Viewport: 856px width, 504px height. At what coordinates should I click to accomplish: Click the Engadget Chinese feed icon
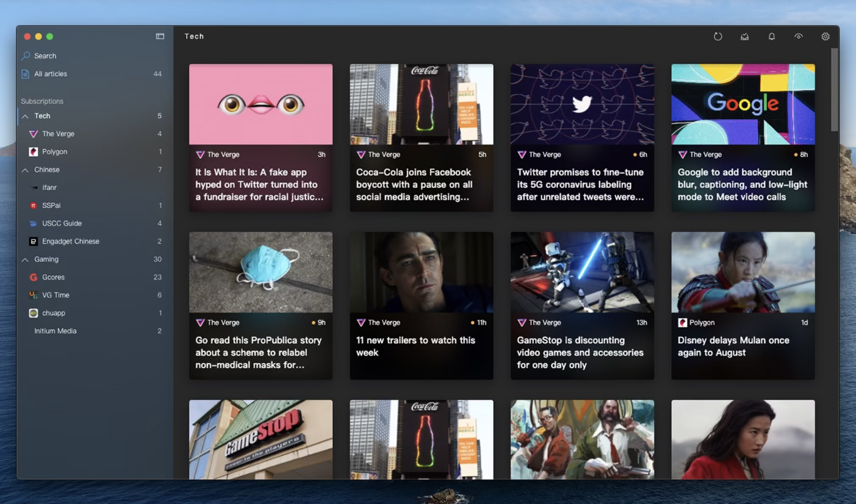[34, 241]
